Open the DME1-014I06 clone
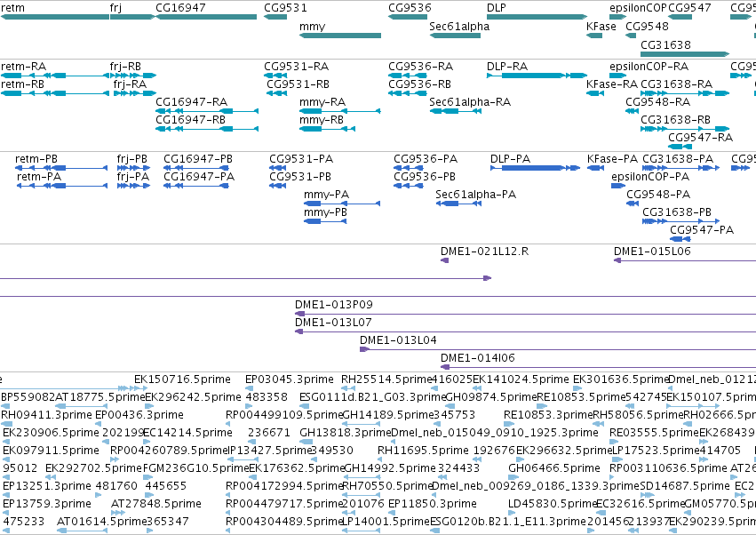This screenshot has width=756, height=535. [599, 368]
